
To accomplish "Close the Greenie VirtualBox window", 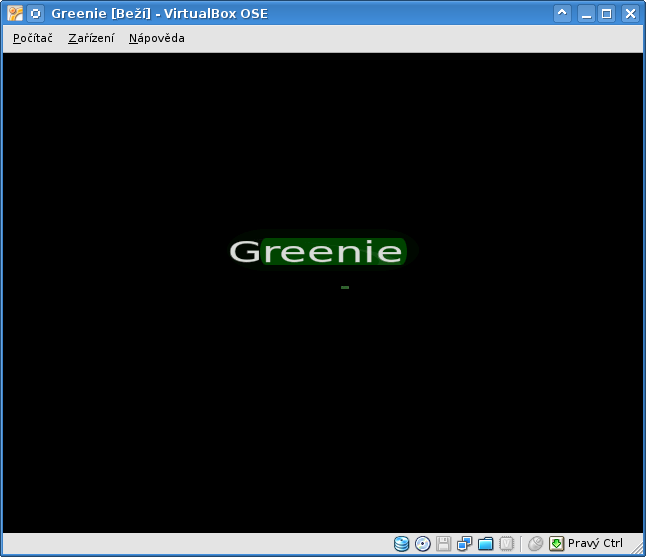I will tap(630, 14).
